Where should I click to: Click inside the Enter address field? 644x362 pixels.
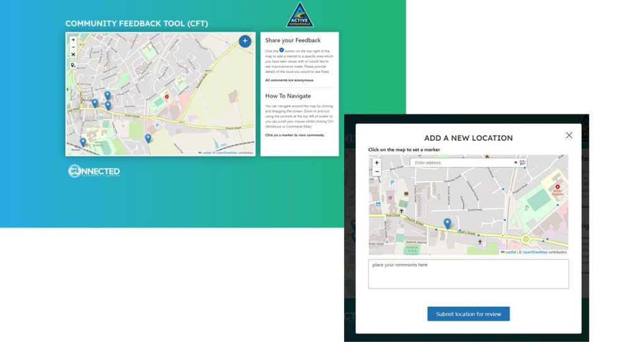[459, 162]
